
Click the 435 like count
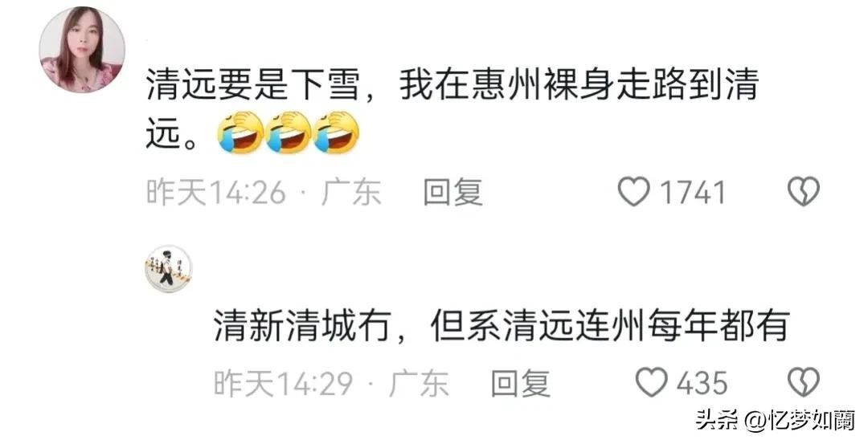point(702,383)
